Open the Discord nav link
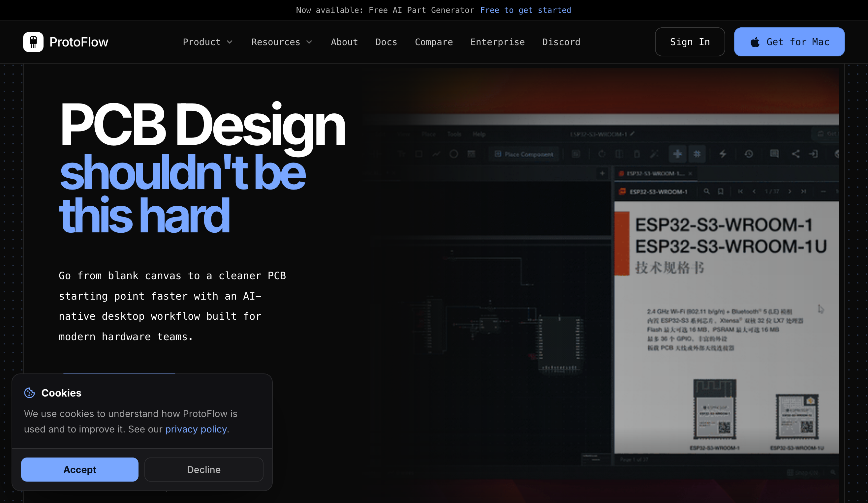Image resolution: width=868 pixels, height=503 pixels. point(561,42)
